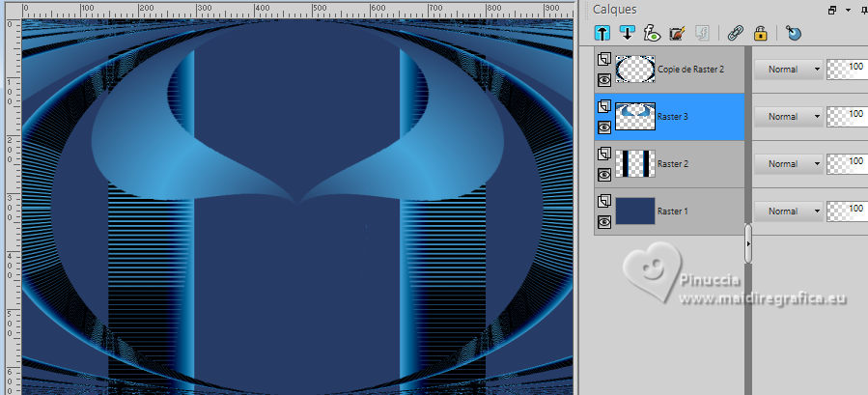The width and height of the screenshot is (868, 395).
Task: Click the chain link layers icon
Action: coord(735,33)
